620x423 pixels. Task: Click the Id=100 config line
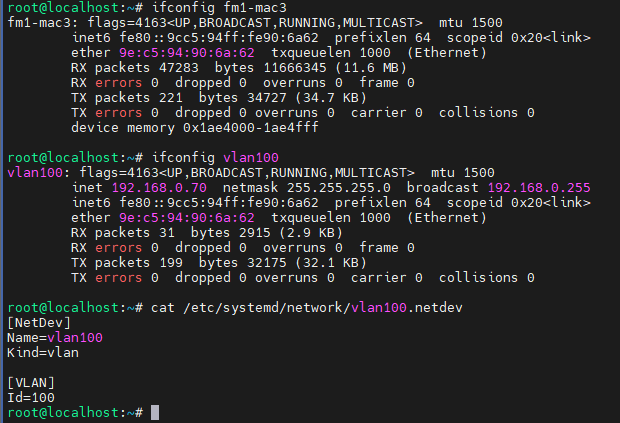(30, 398)
